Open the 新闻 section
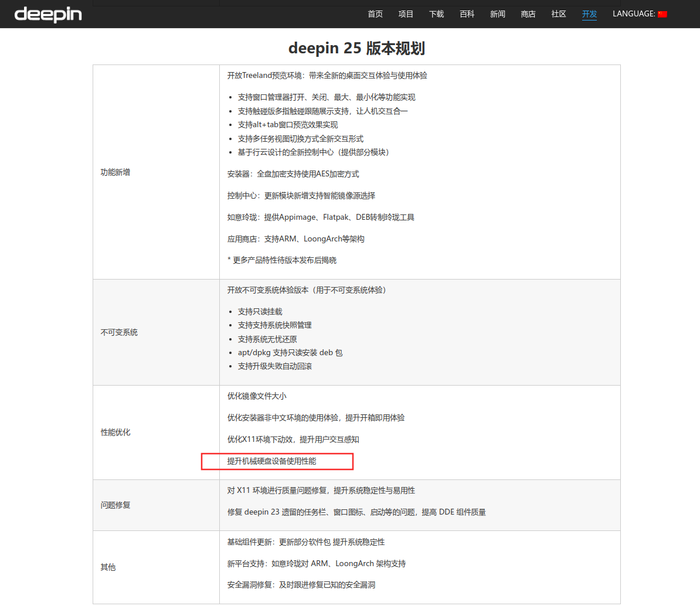Screen dimensions: 700x606 pos(498,14)
